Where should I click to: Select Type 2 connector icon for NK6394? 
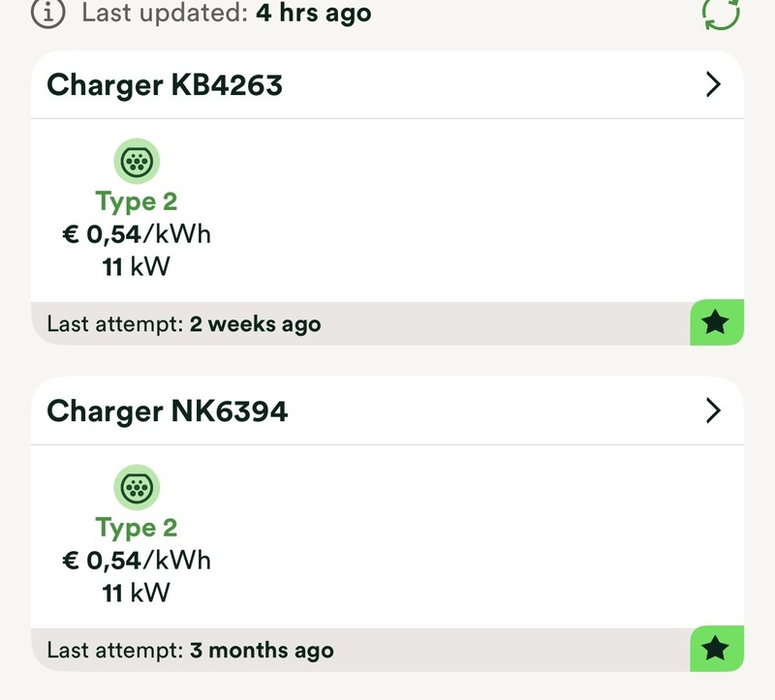(x=137, y=487)
